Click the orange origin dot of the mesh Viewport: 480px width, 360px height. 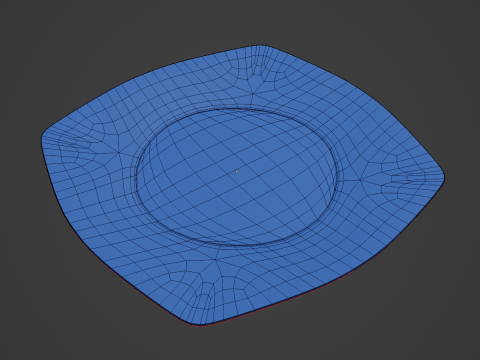coord(237,171)
